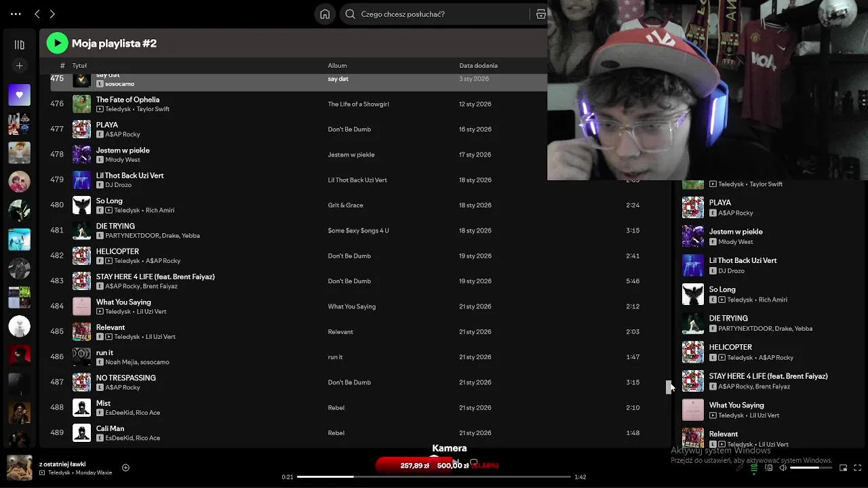Seek on the song progress bar

433,477
